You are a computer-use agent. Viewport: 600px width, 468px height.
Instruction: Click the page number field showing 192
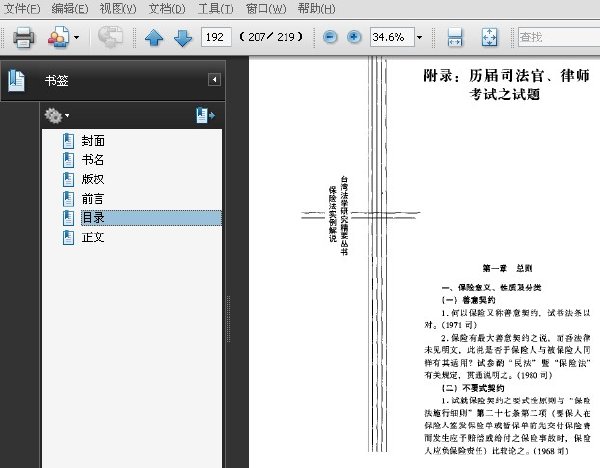coord(216,37)
